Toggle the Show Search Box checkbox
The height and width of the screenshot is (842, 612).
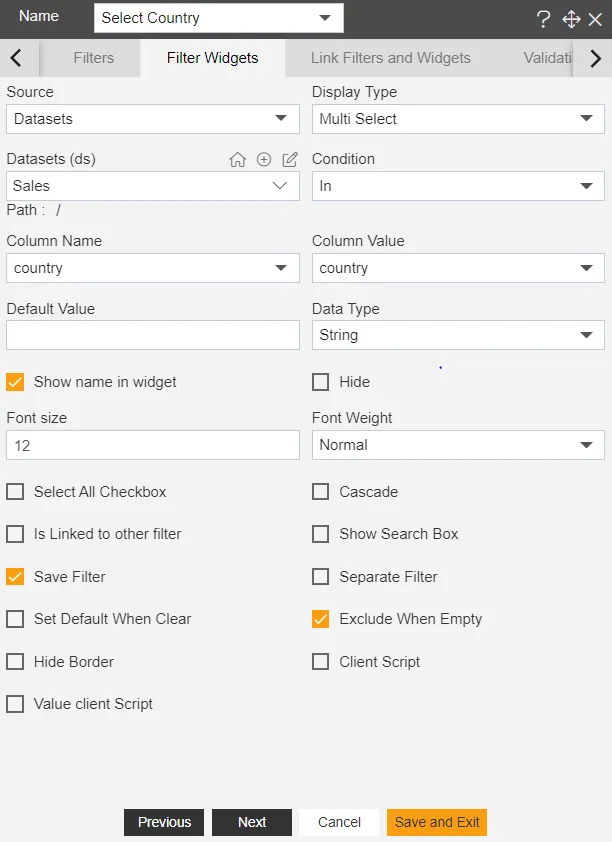tap(321, 534)
